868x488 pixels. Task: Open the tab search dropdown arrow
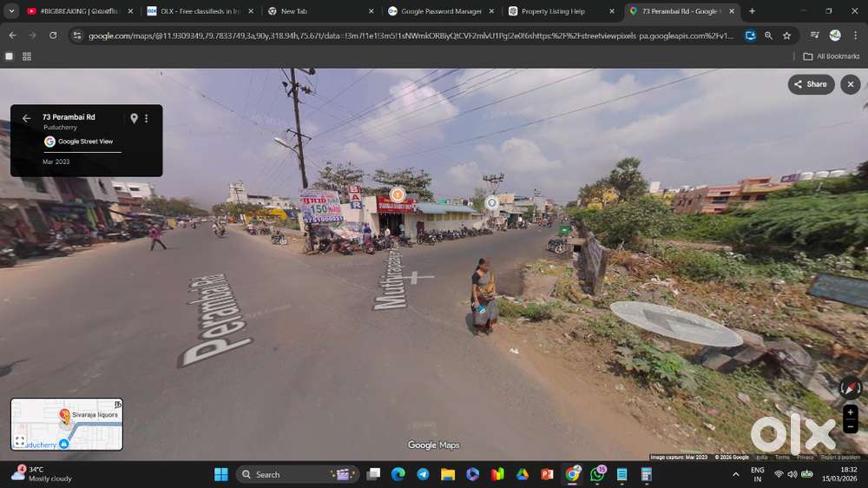[11, 11]
